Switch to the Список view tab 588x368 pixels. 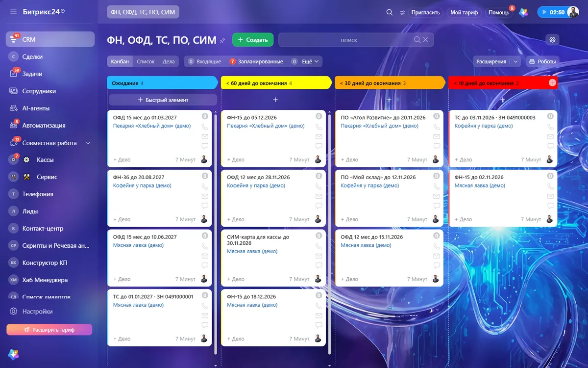146,61
